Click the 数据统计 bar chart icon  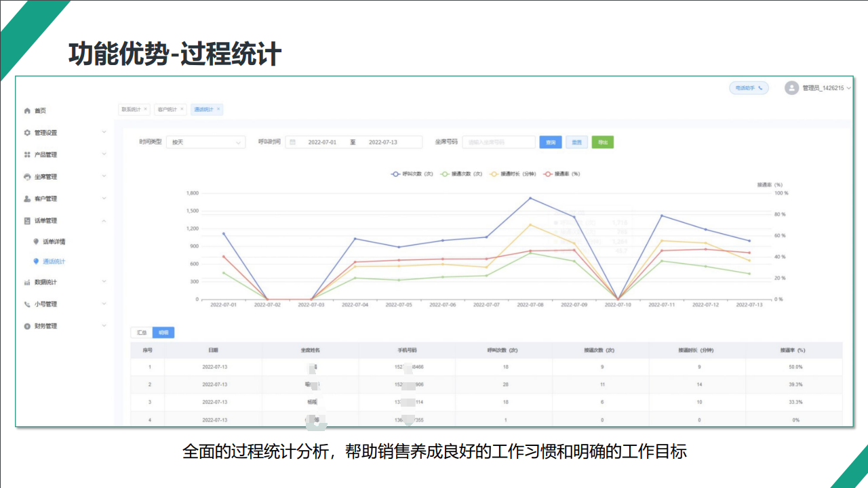tap(27, 282)
